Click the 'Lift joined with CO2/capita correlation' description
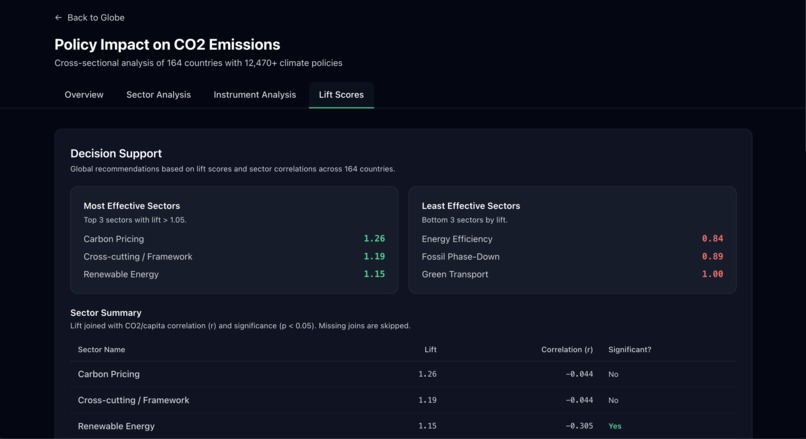Viewport: 806px width, 439px height. [240, 326]
